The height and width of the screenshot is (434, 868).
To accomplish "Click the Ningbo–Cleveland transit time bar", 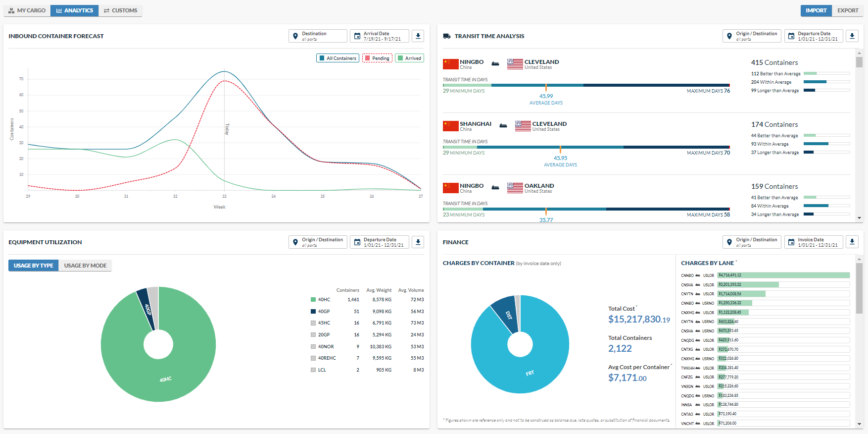I will click(586, 85).
